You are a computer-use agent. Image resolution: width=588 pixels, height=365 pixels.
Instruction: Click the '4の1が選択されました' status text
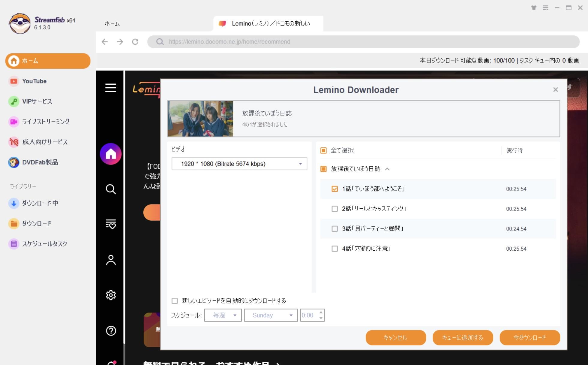coord(265,124)
